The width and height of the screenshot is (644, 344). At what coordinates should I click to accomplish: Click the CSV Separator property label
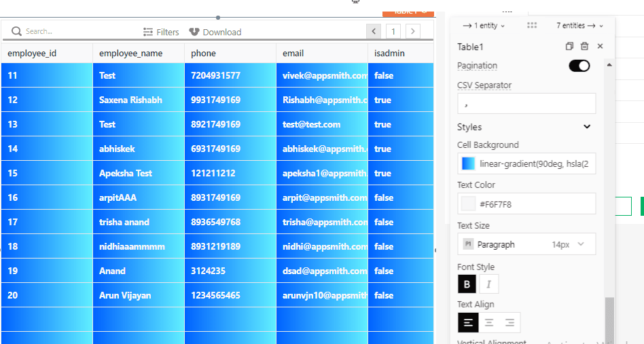484,85
